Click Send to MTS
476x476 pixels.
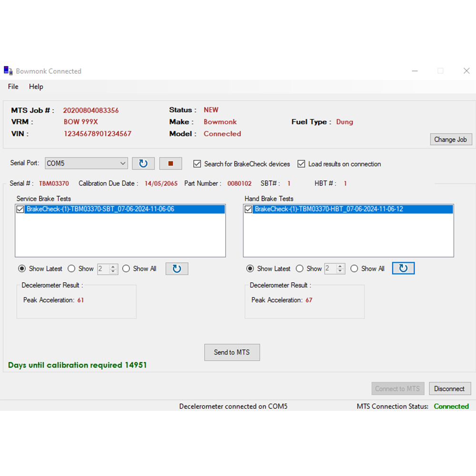tap(232, 352)
